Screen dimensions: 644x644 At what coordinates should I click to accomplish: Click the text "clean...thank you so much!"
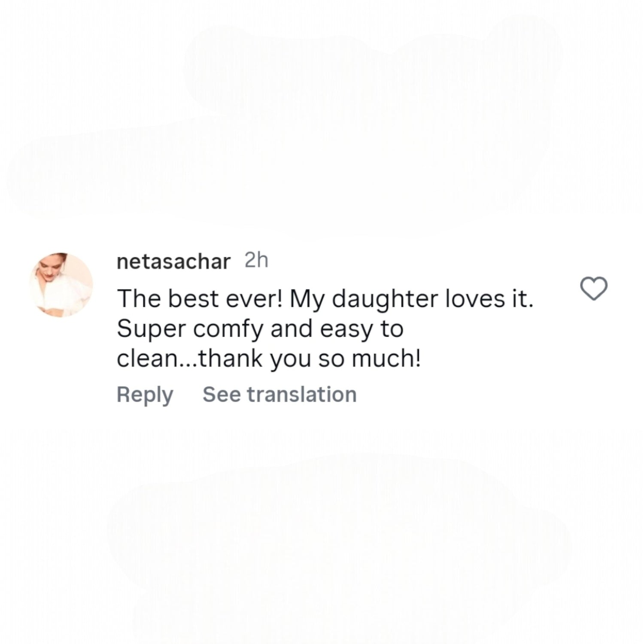click(269, 359)
